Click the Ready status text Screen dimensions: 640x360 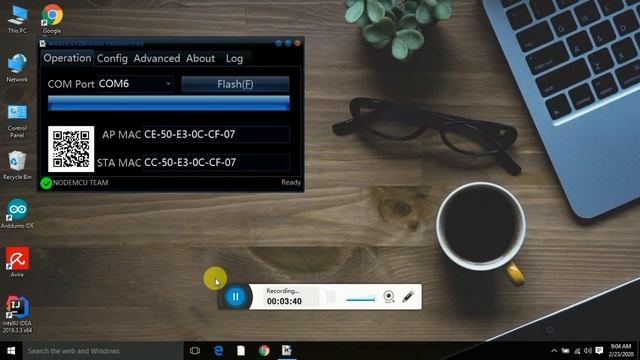[291, 182]
